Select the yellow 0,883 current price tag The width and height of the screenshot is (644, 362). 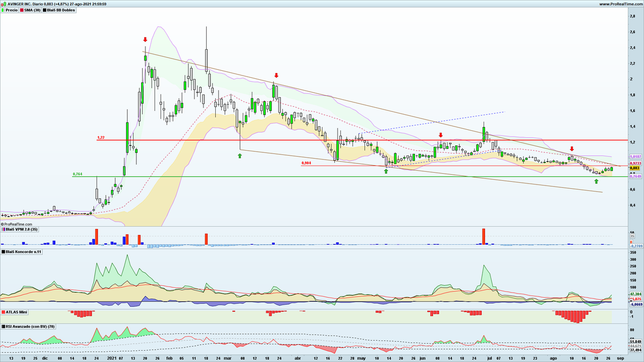[634, 168]
